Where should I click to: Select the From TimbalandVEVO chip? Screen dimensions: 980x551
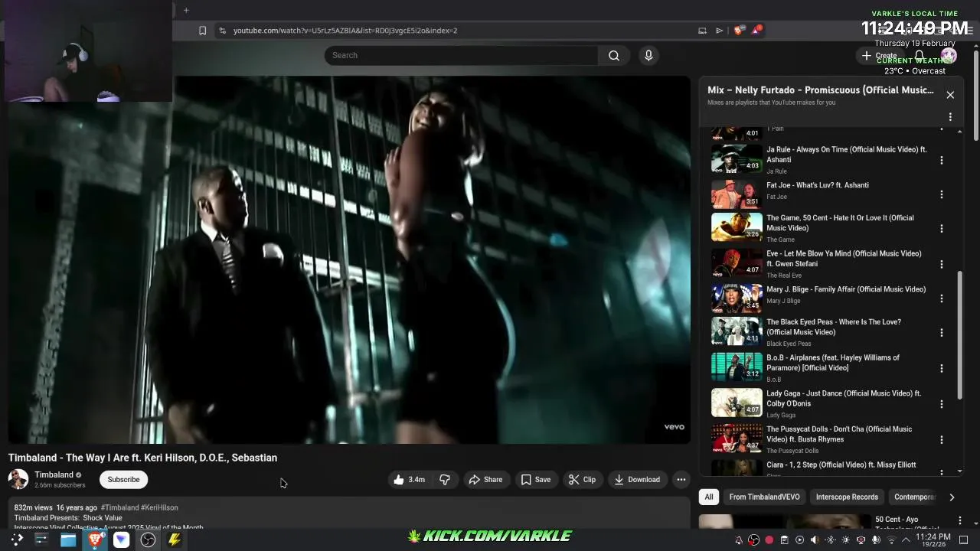point(764,497)
